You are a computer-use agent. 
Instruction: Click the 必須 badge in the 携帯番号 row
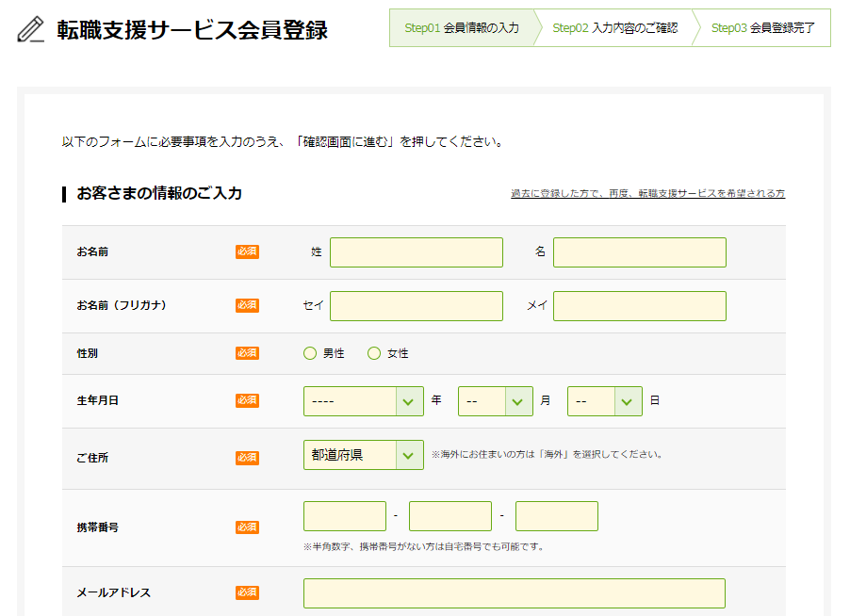pos(247,527)
